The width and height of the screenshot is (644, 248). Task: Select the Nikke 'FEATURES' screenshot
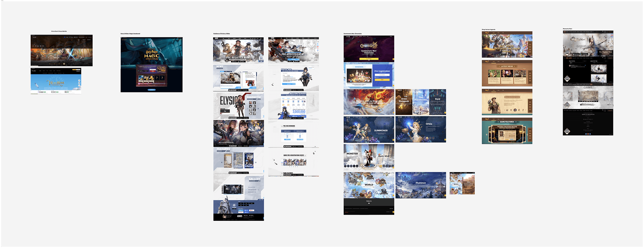(x=239, y=161)
